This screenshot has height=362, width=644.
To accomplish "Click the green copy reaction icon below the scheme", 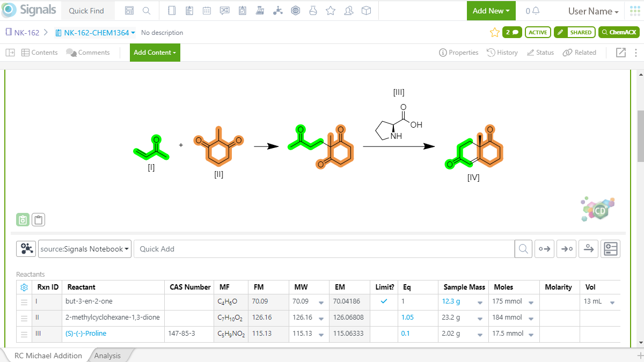I will tap(23, 219).
